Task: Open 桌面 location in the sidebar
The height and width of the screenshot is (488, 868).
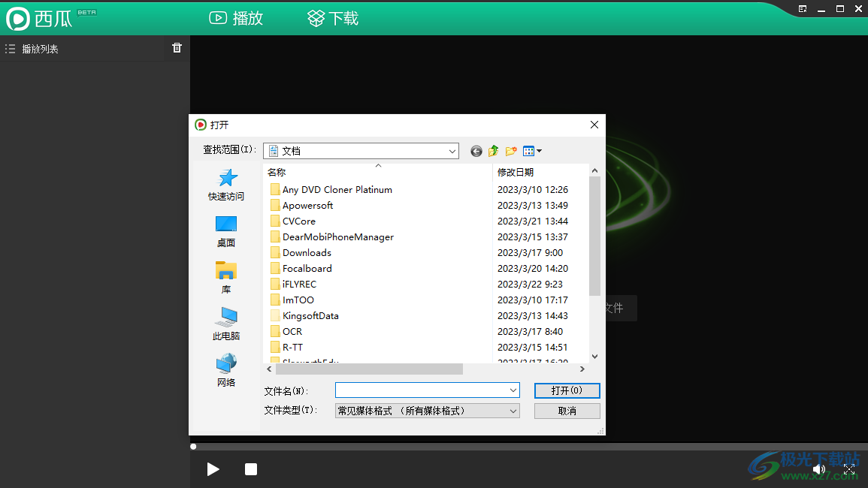Action: point(226,230)
